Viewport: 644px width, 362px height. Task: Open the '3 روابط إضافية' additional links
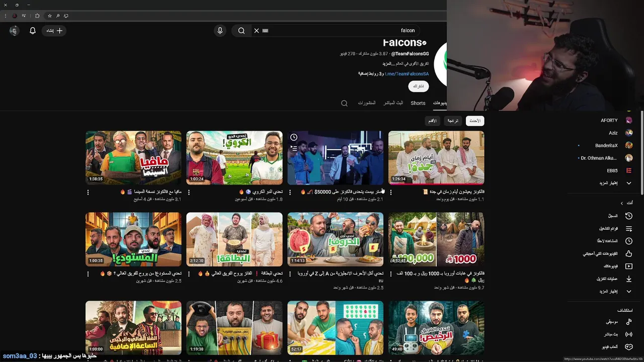[x=370, y=74]
